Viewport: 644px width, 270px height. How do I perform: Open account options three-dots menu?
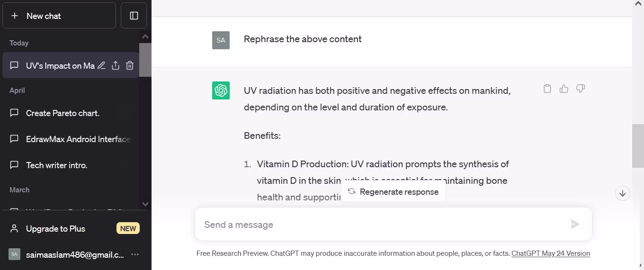click(x=135, y=254)
